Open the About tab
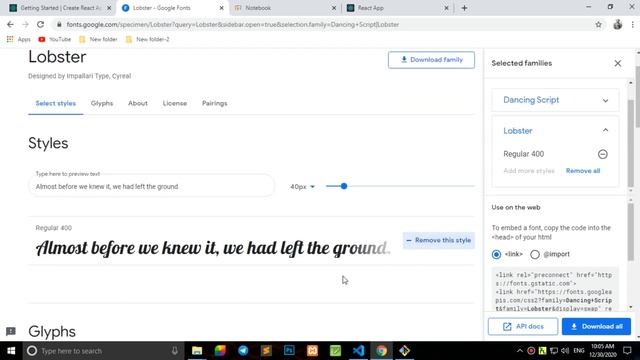 coord(138,103)
